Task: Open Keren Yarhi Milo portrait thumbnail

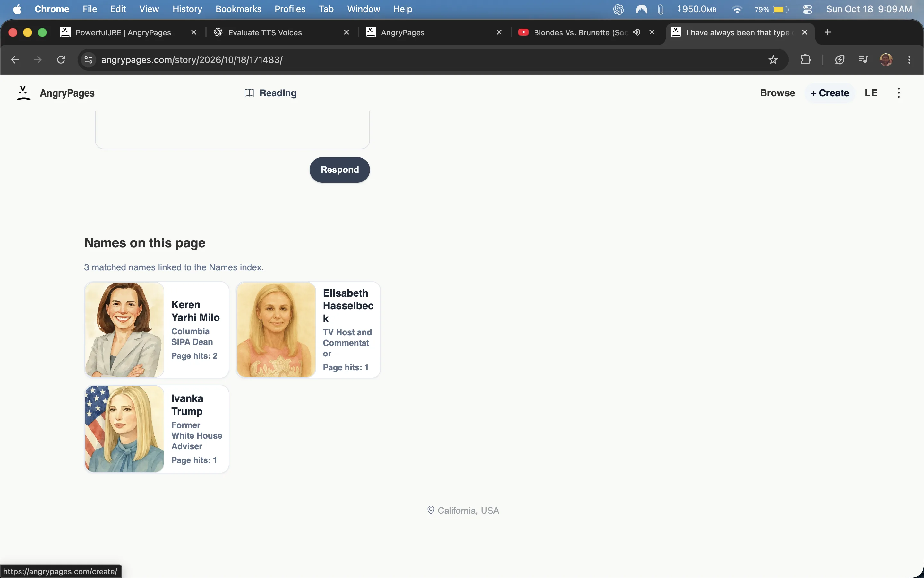Action: [x=124, y=329]
